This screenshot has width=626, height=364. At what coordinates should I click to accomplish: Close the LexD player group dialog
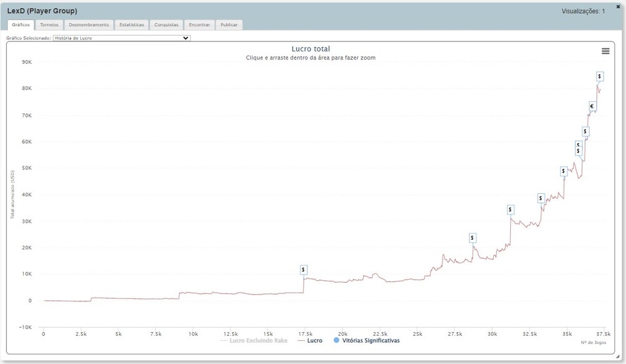point(618,7)
